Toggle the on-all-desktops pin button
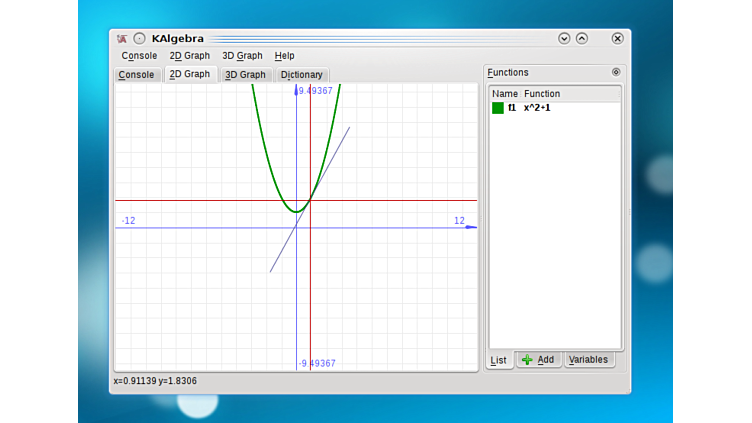The width and height of the screenshot is (752, 423). [x=140, y=39]
